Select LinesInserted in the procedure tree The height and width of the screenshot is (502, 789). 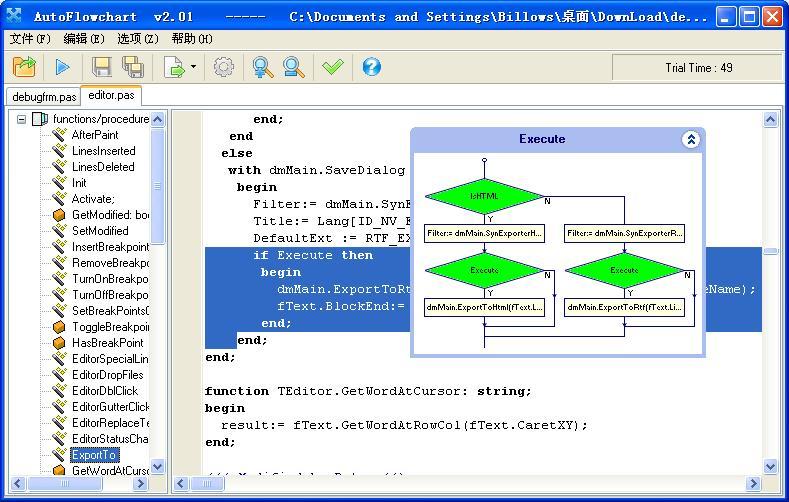[104, 151]
